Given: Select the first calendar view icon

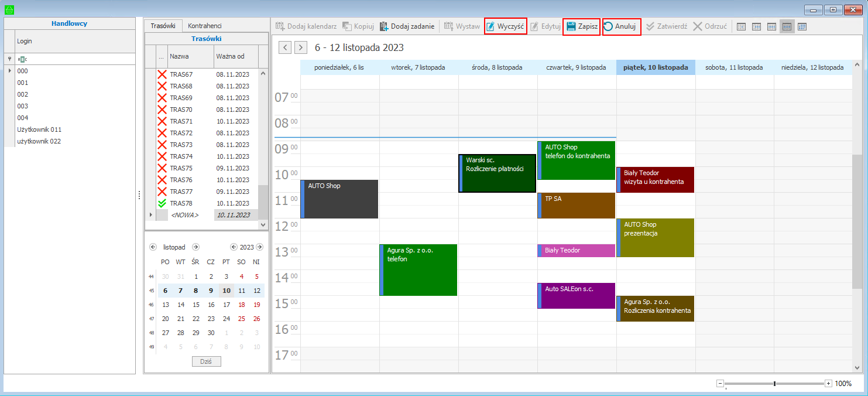Looking at the screenshot, I should click(741, 26).
